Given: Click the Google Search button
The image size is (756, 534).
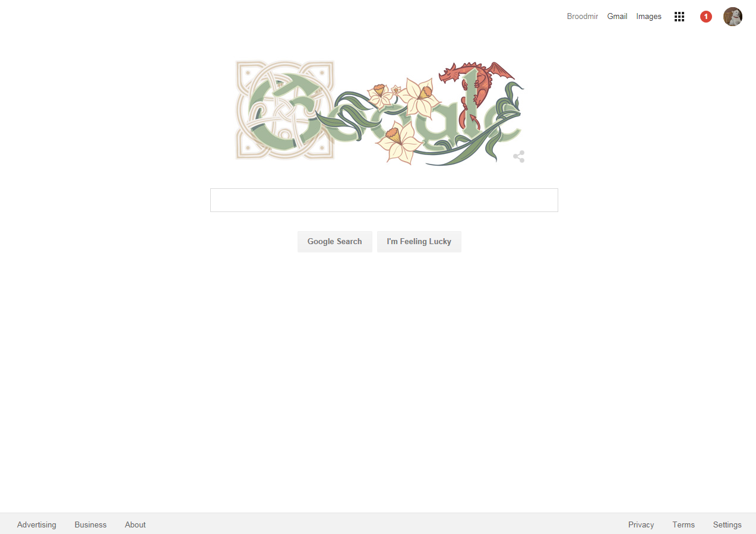Looking at the screenshot, I should pyautogui.click(x=334, y=242).
